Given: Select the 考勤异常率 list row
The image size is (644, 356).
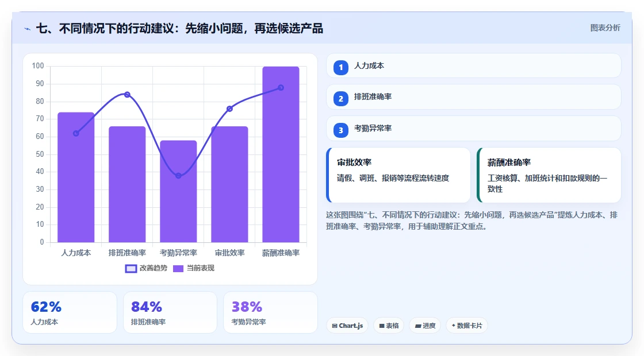Looking at the screenshot, I should (x=473, y=129).
